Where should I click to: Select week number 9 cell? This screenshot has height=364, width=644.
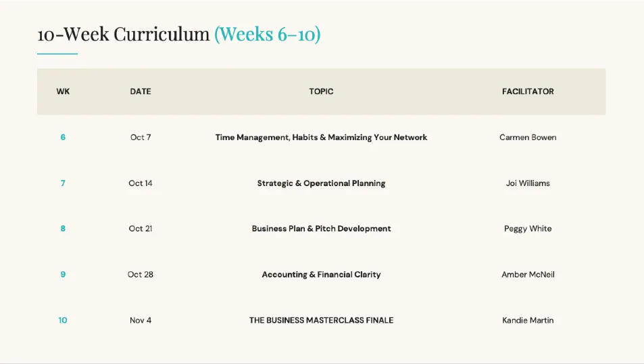point(63,274)
